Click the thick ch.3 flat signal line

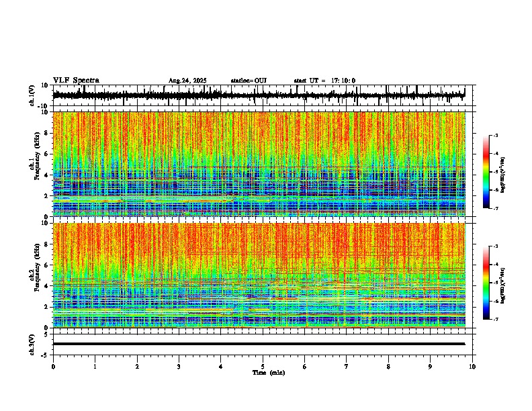pyautogui.click(x=259, y=344)
